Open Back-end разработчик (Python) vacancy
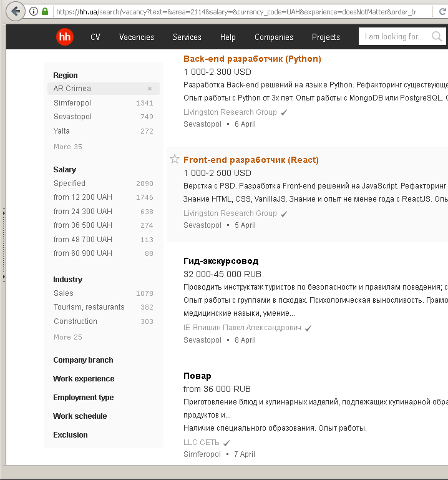The image size is (448, 480). point(252,59)
